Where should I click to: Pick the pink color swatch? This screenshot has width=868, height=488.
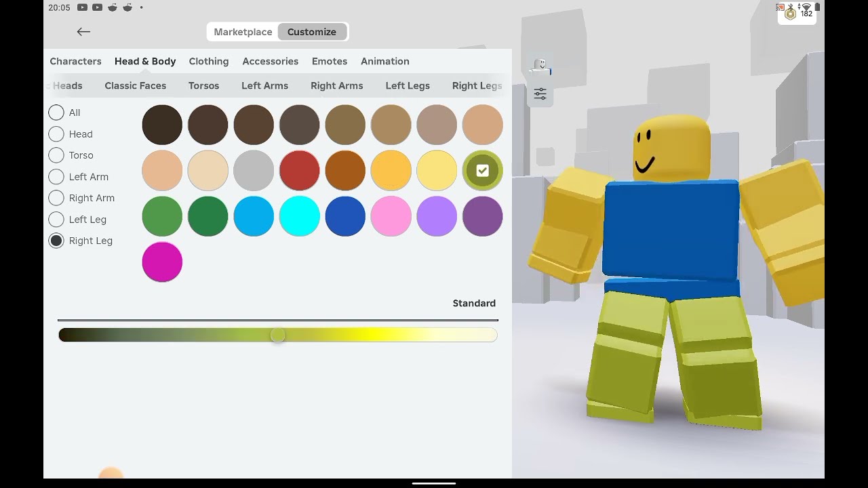tap(391, 216)
